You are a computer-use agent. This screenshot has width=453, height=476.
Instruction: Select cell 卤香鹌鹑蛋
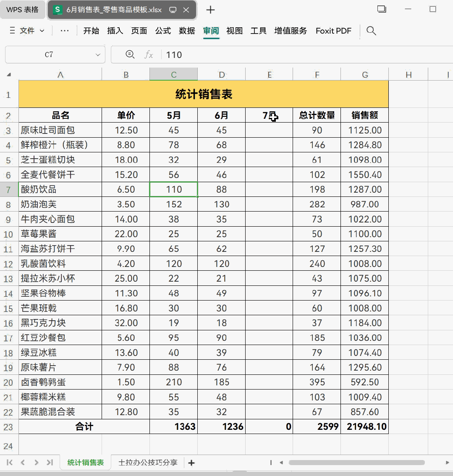[60, 382]
